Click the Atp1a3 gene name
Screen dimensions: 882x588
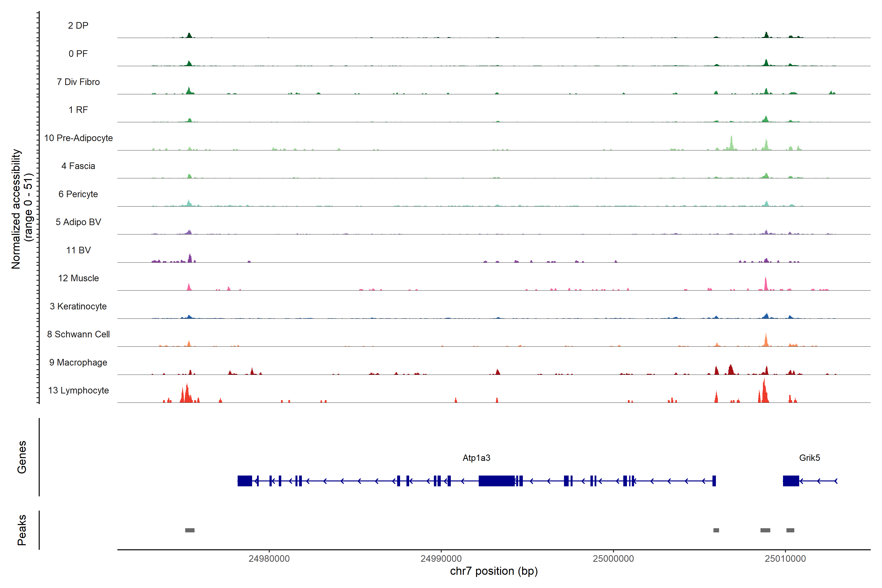tap(476, 458)
